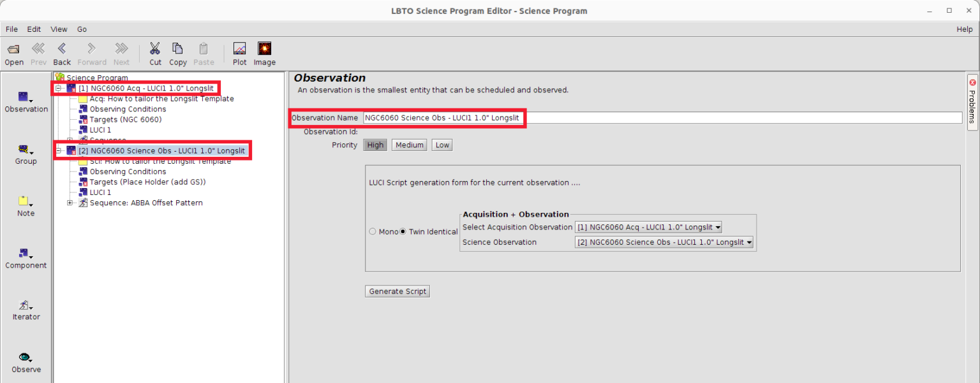This screenshot has width=980, height=383.
Task: Select the Mono radio button
Action: [x=373, y=232]
